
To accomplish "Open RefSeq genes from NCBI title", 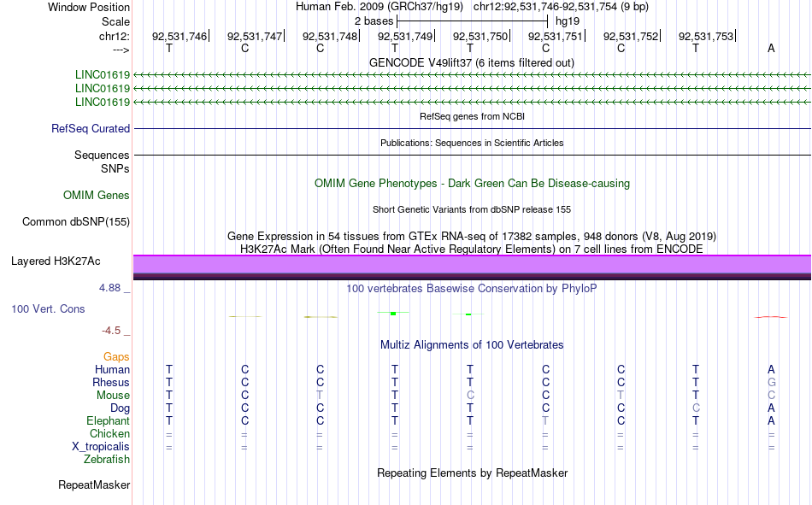I will click(x=472, y=116).
